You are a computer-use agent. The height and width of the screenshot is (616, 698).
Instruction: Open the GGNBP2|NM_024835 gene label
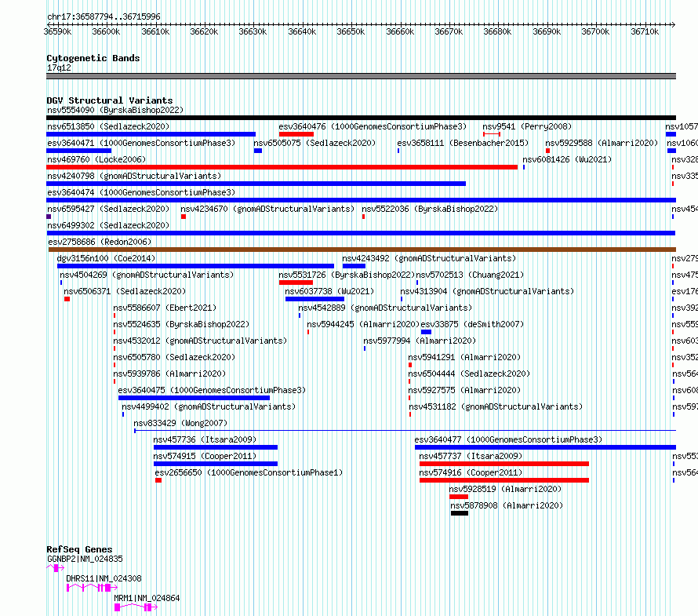click(85, 559)
